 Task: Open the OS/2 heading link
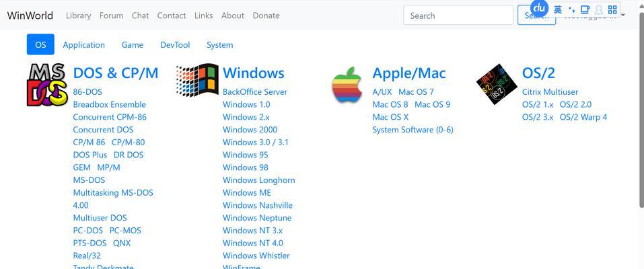point(538,73)
